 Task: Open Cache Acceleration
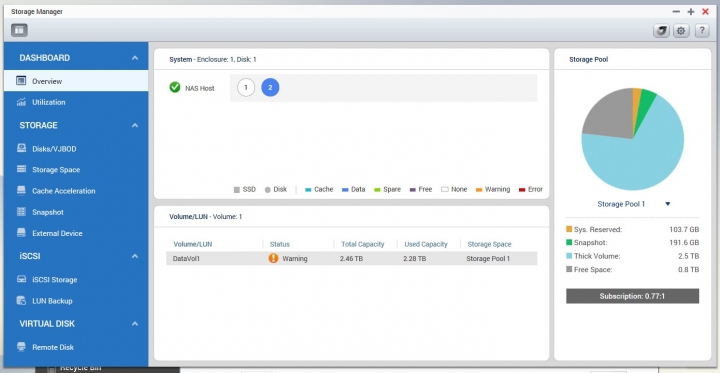(76, 191)
